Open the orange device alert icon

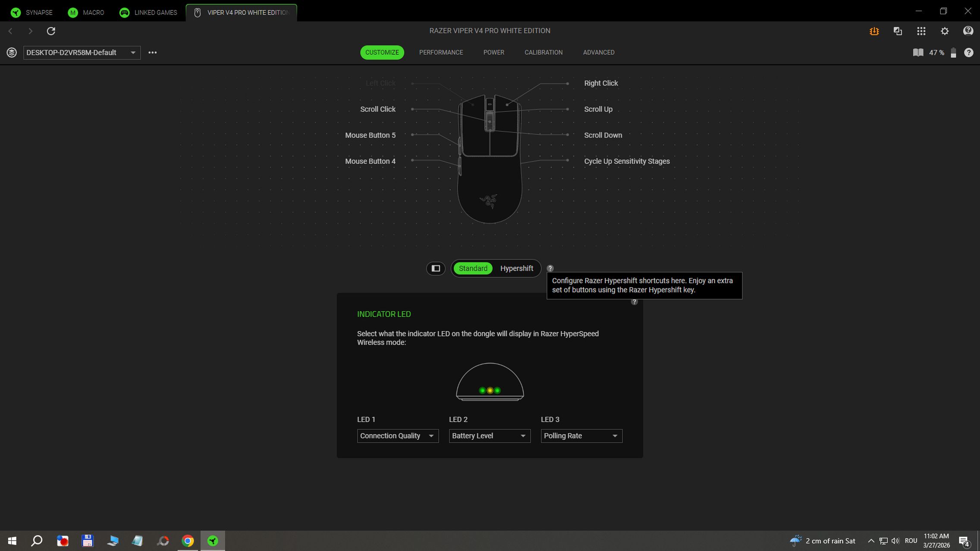[874, 31]
